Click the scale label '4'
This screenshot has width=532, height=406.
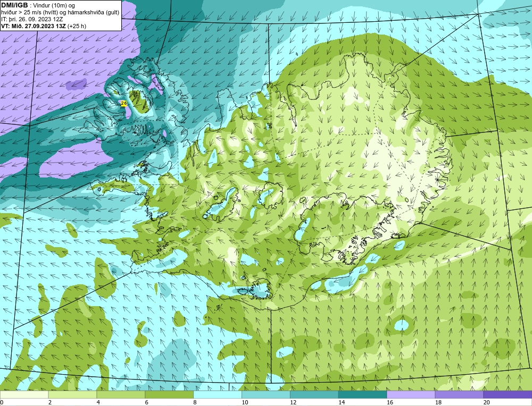click(98, 402)
